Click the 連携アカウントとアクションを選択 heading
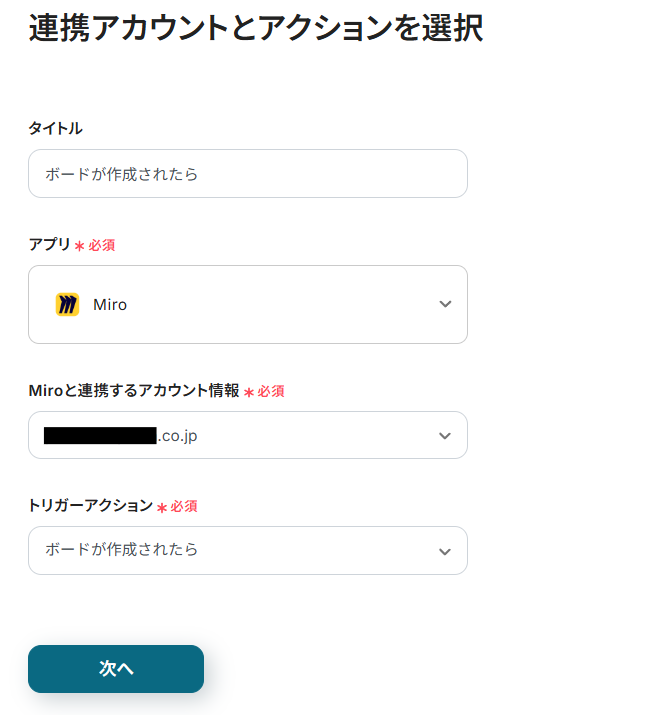 (x=255, y=28)
